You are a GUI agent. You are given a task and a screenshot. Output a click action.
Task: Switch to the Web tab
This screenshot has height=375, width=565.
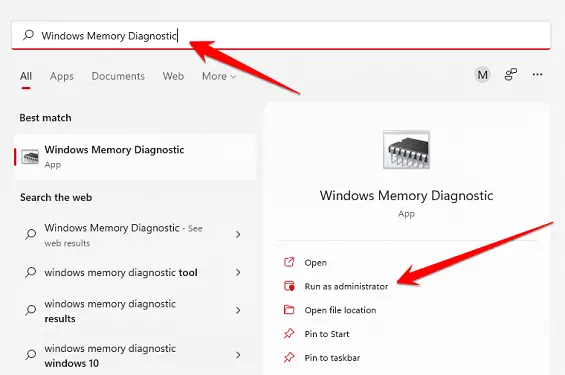coord(173,76)
